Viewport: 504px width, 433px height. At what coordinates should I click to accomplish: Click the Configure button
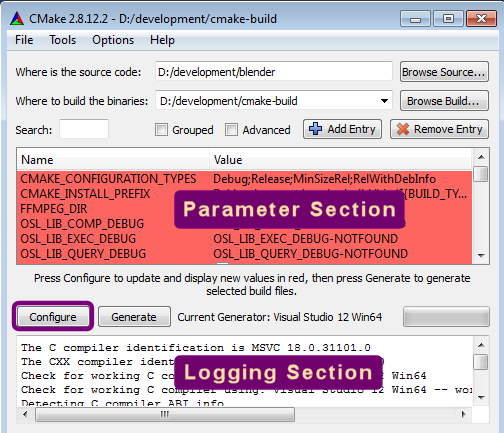[53, 317]
